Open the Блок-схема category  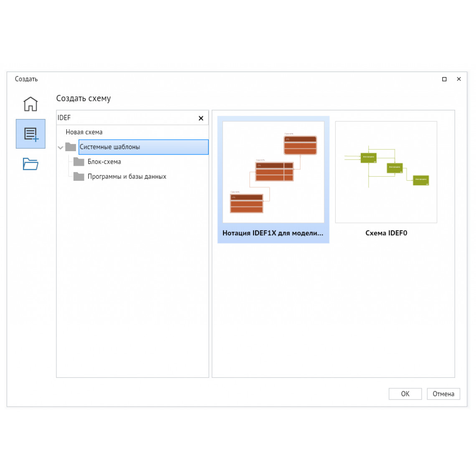(x=104, y=162)
